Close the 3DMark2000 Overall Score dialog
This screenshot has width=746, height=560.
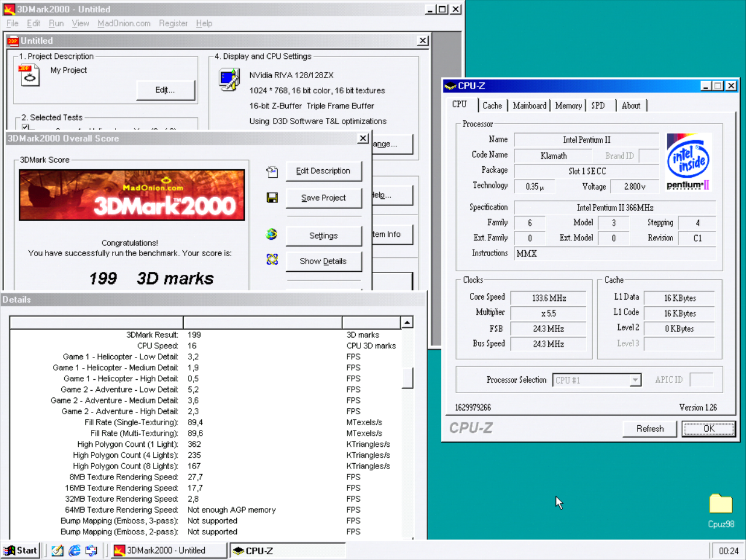tap(363, 138)
